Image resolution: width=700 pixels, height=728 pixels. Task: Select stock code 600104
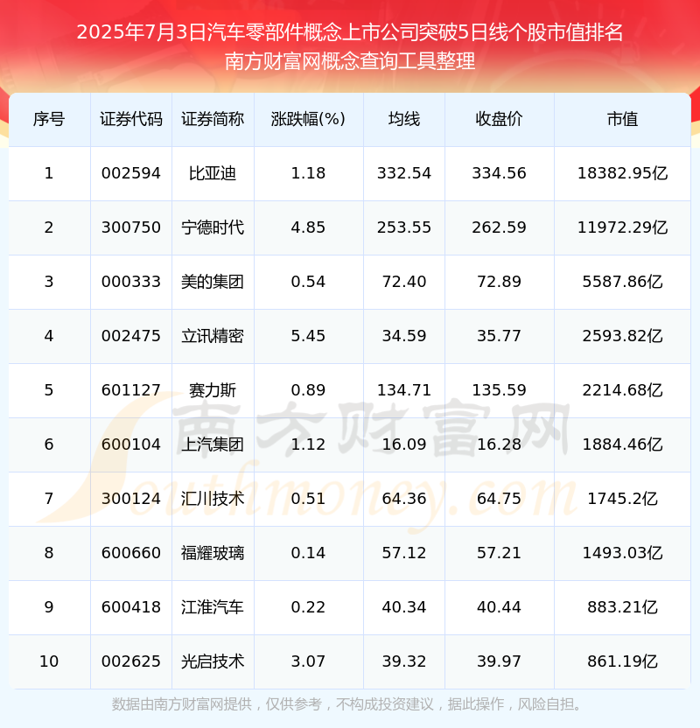[131, 444]
